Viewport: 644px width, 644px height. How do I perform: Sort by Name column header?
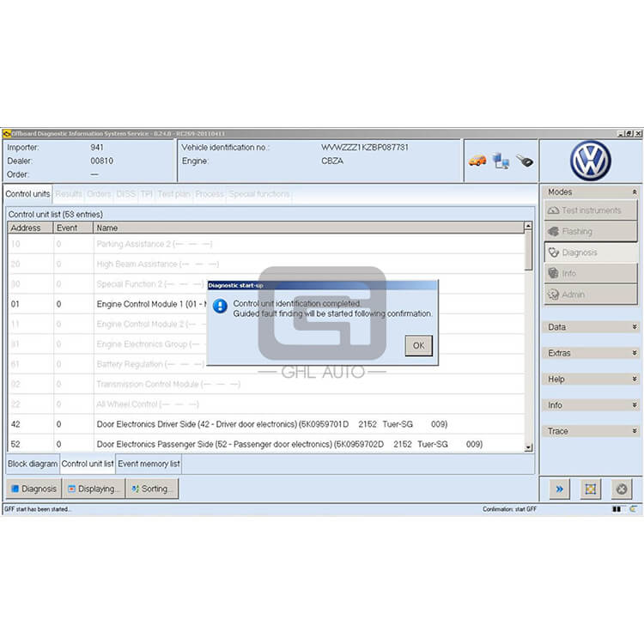click(309, 228)
